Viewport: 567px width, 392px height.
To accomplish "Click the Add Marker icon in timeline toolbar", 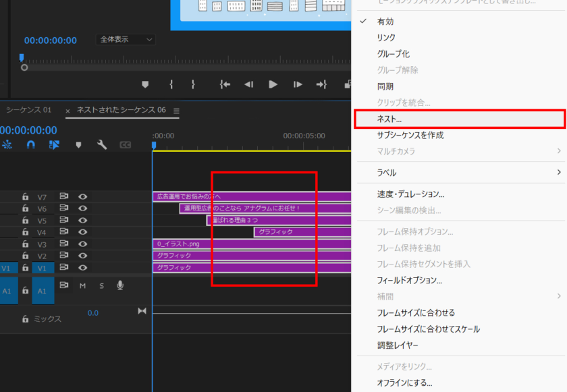I will click(x=78, y=144).
